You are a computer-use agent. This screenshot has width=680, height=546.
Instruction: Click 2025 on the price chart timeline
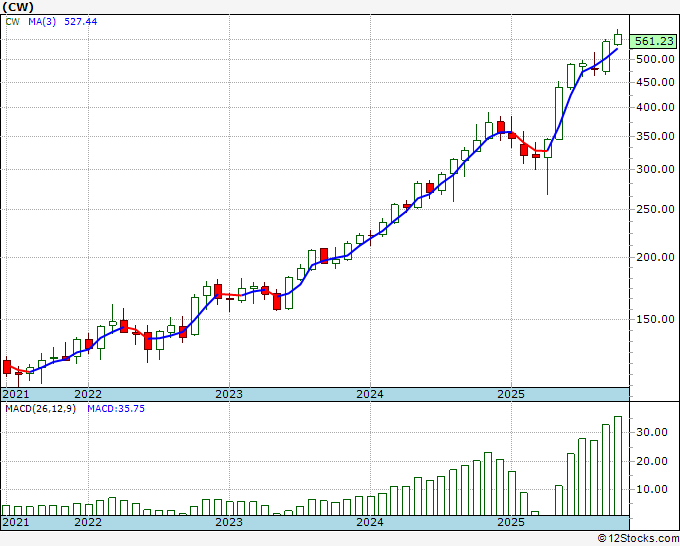coord(511,394)
